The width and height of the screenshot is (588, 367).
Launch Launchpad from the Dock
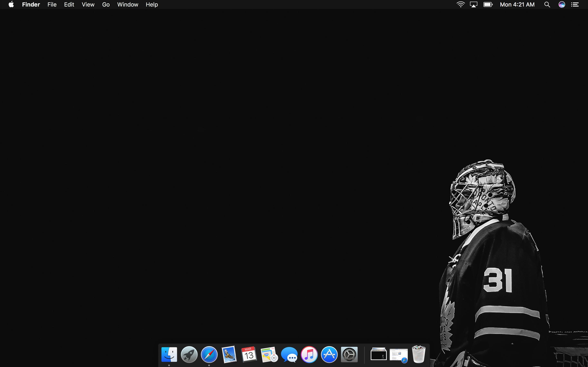click(x=189, y=355)
